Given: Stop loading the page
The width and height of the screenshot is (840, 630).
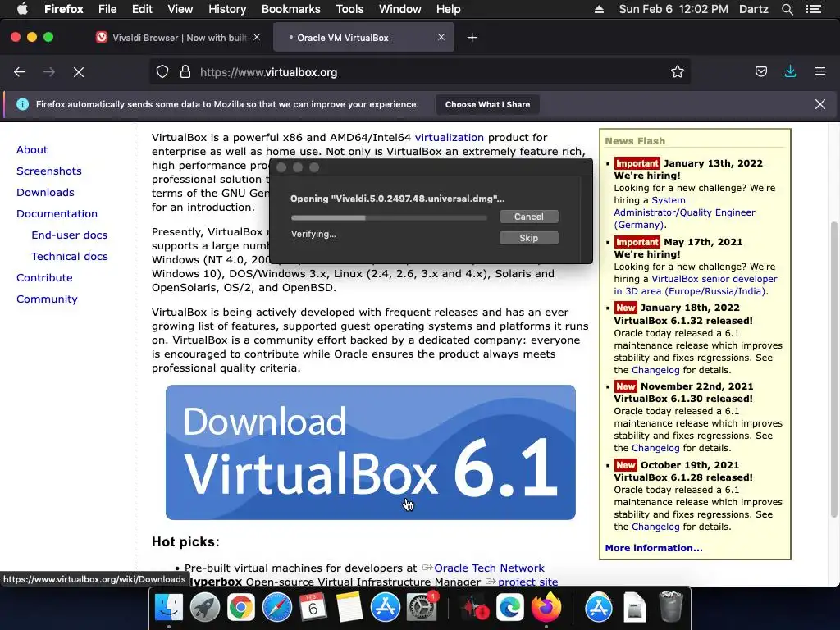Looking at the screenshot, I should [79, 72].
